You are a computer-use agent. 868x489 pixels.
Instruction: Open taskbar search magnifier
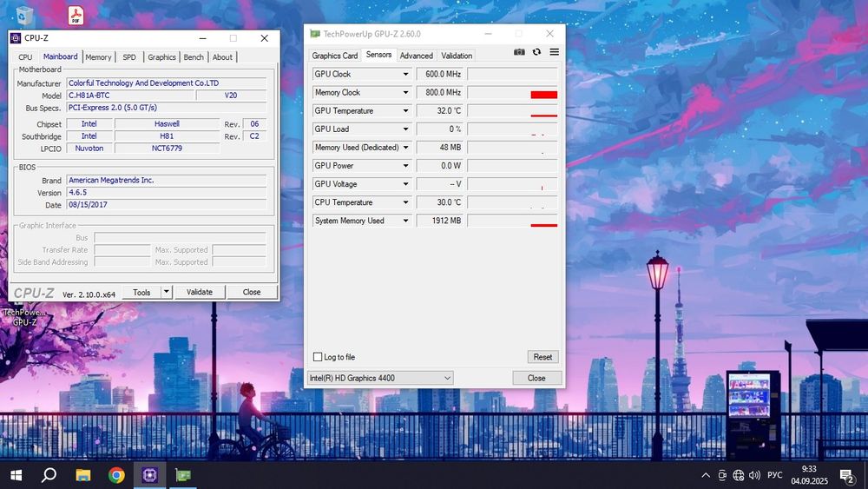(x=49, y=475)
